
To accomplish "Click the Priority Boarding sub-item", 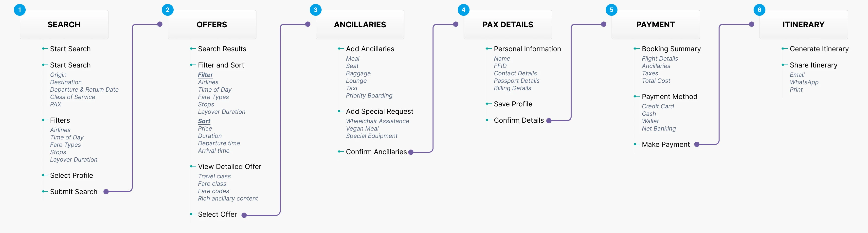I will pyautogui.click(x=369, y=96).
